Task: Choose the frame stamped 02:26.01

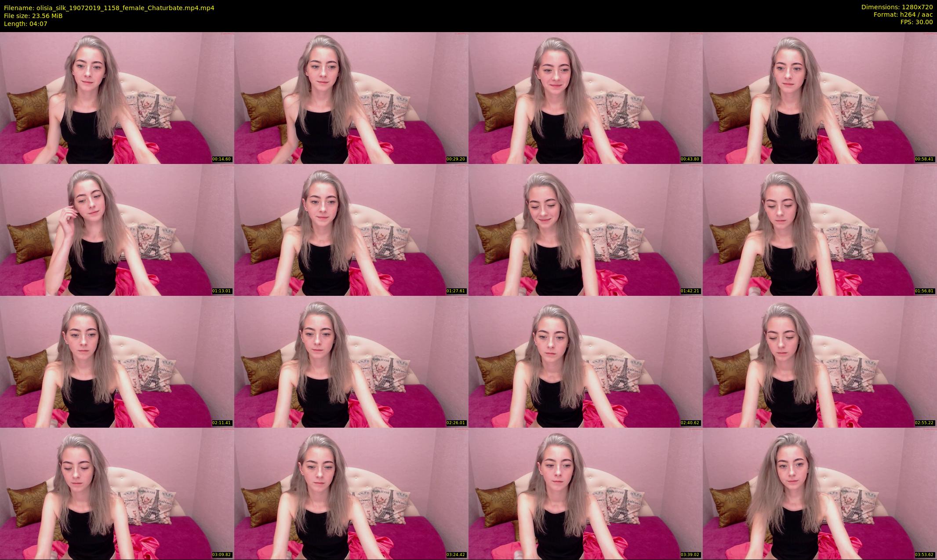Action: (x=351, y=361)
